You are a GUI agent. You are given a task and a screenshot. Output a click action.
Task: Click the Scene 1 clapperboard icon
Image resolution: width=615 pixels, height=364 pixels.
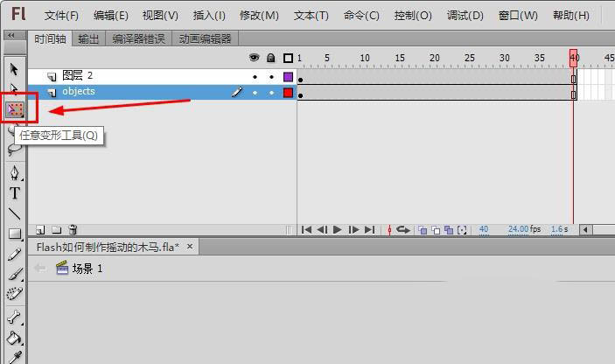[x=62, y=268]
